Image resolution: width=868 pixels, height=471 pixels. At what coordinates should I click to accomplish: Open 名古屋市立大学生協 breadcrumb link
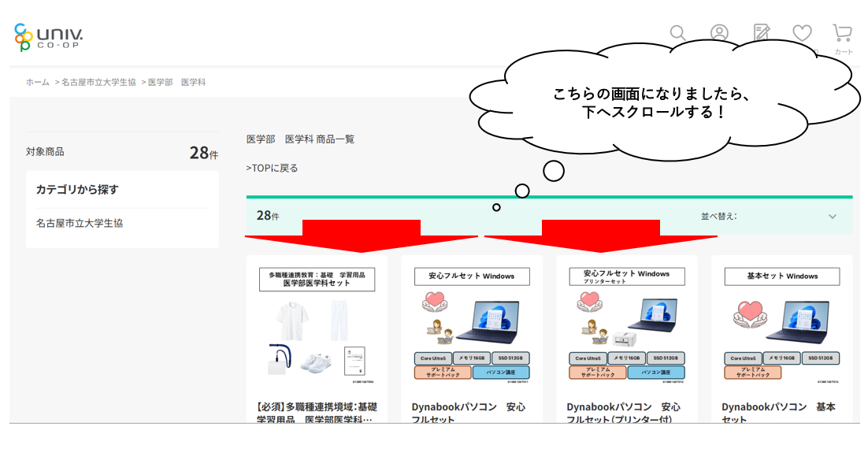point(98,82)
